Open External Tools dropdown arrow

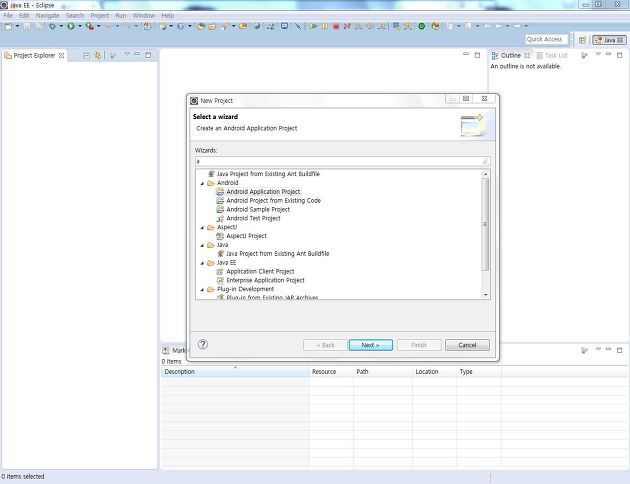click(98, 27)
